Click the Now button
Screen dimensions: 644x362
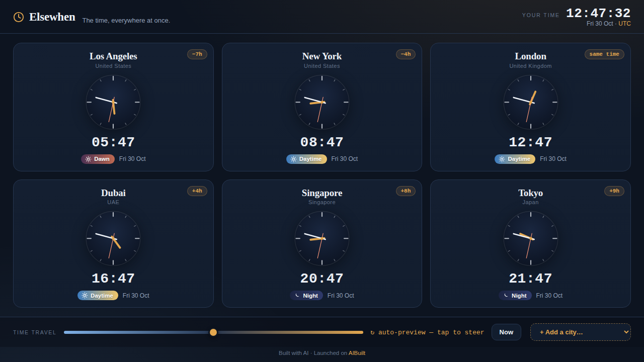pos(506,332)
